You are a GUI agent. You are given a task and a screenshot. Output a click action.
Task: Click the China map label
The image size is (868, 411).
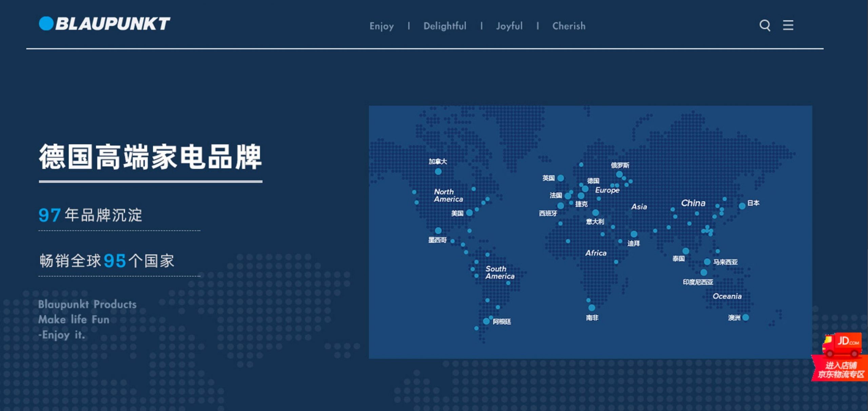pos(693,203)
